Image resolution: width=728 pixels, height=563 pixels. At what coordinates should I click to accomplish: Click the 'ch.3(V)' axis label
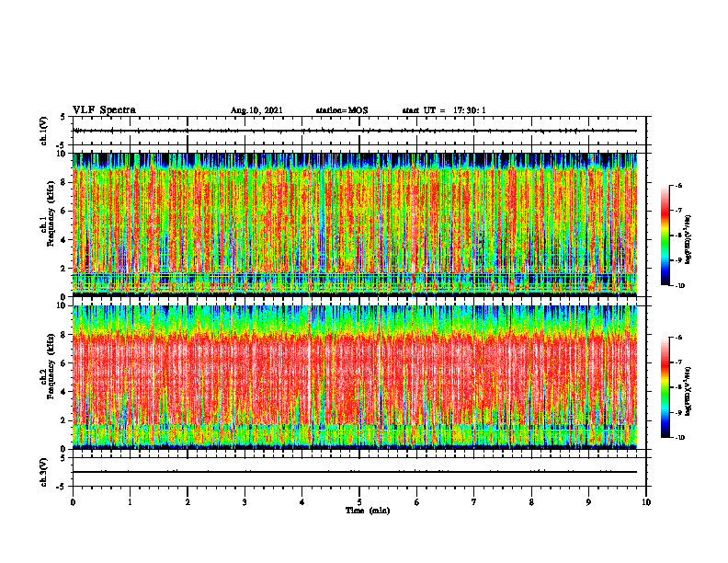(43, 473)
